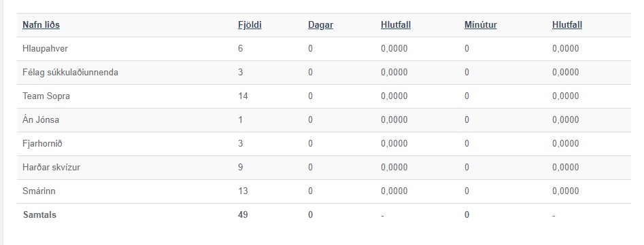Select the Félag súkkulaðiunnenda row
The image size is (644, 245).
(x=324, y=73)
